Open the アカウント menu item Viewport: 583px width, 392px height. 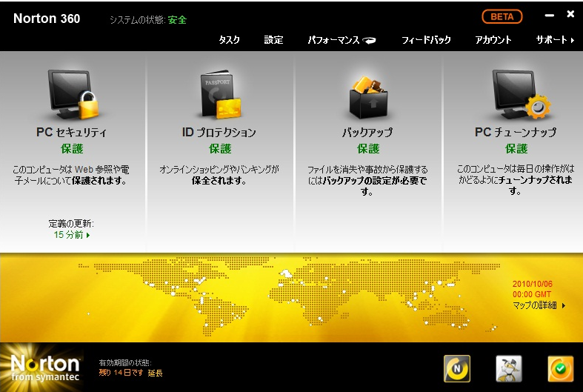pyautogui.click(x=493, y=40)
